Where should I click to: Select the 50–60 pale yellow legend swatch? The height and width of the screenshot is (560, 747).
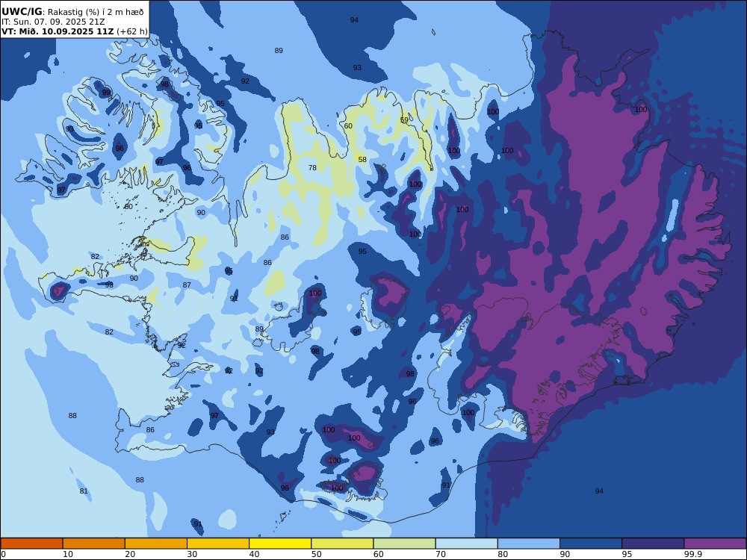pos(342,544)
